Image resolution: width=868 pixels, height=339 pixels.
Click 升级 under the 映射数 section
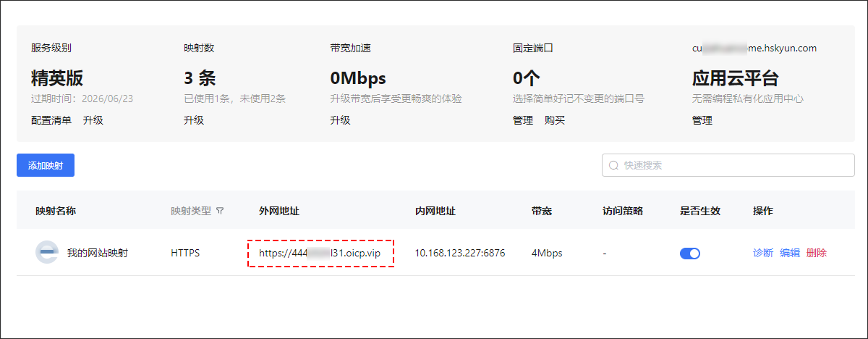tap(194, 120)
